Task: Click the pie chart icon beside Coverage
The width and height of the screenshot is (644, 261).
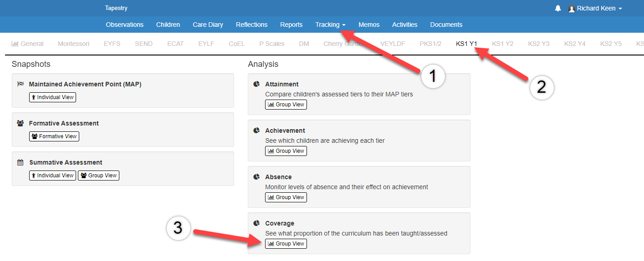Action: coord(256,223)
